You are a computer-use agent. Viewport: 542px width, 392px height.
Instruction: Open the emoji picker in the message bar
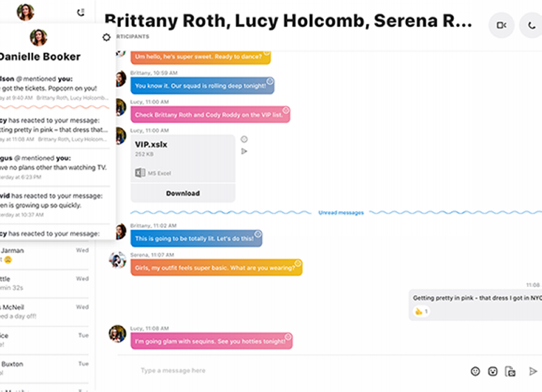(x=475, y=371)
